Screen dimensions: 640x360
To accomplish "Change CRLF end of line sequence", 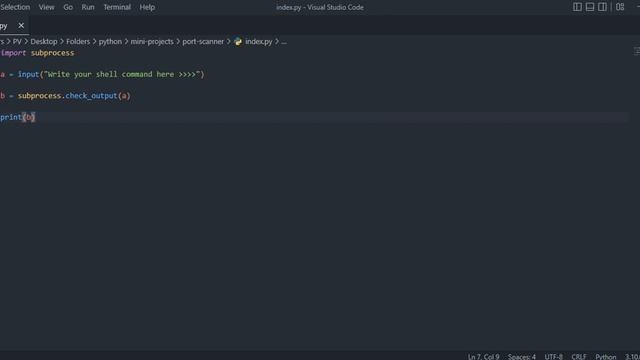I will click(578, 357).
